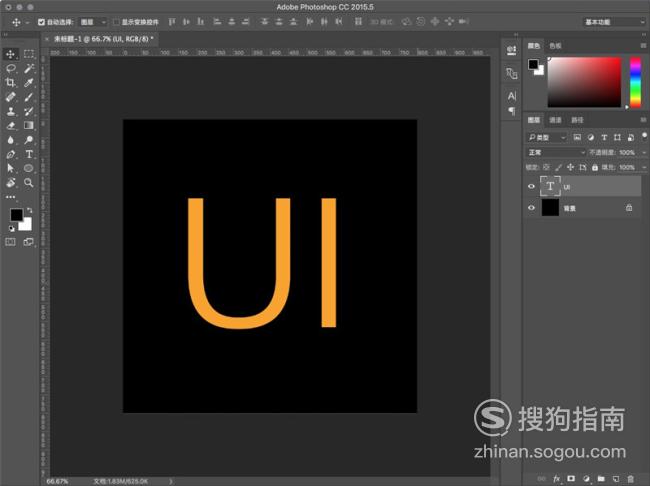Open the layer fill slider arrow

click(x=643, y=167)
